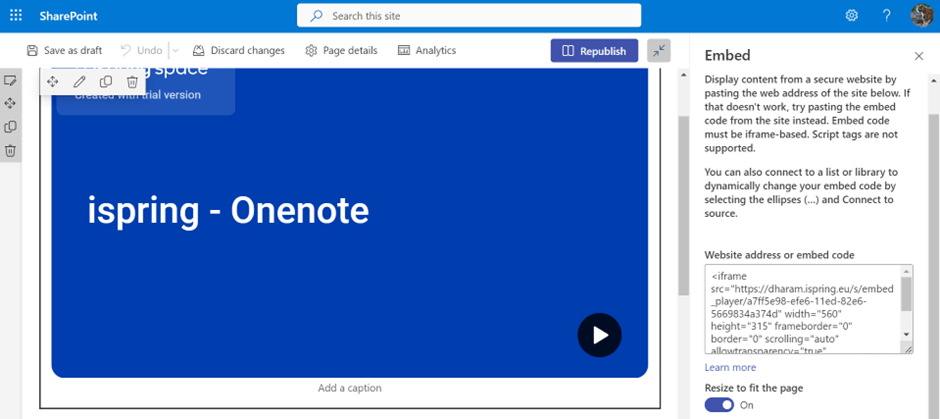Open the SharePoint app launcher grid

coord(16,16)
